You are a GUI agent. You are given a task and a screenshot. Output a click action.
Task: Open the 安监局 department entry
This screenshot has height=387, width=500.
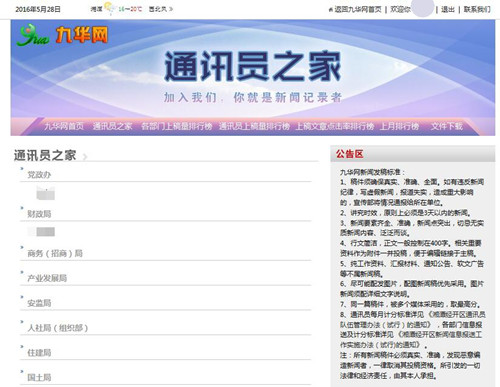[x=39, y=303]
